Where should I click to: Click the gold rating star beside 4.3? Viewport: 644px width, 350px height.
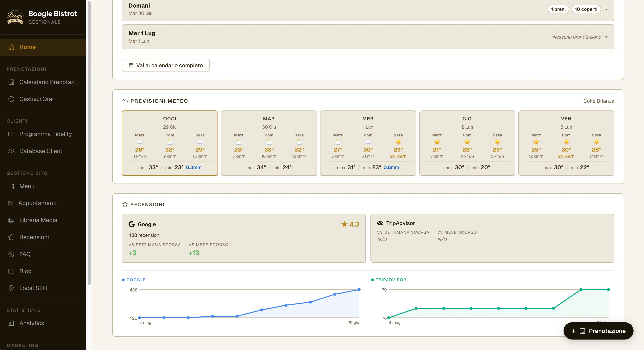point(344,224)
